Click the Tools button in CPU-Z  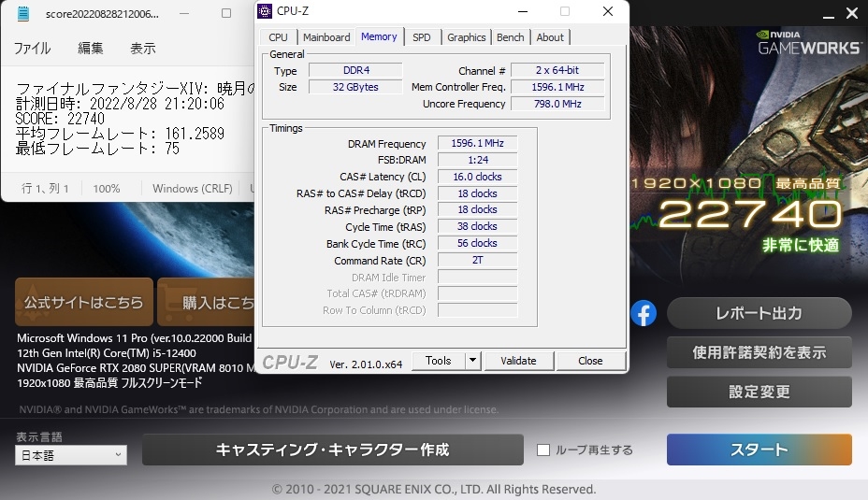point(439,361)
